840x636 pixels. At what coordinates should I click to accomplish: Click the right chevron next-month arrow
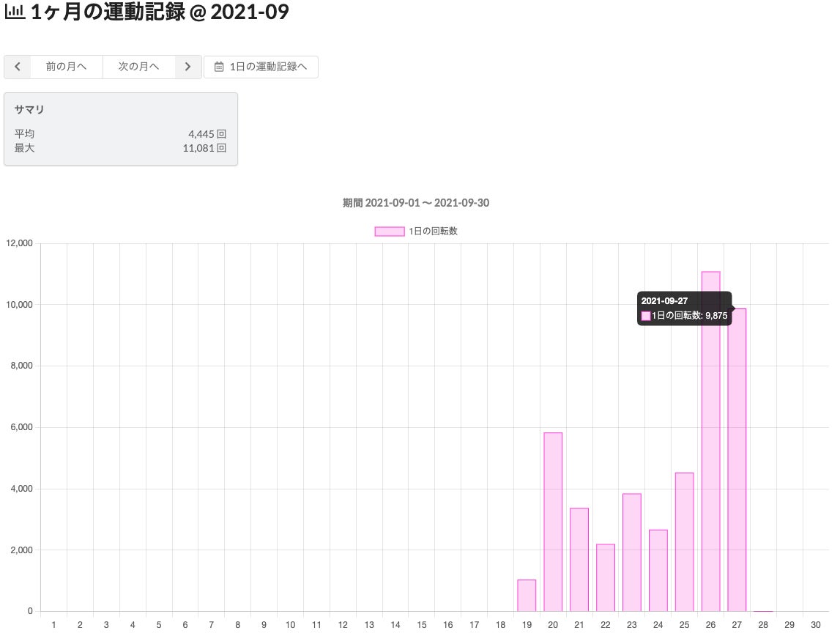click(188, 67)
